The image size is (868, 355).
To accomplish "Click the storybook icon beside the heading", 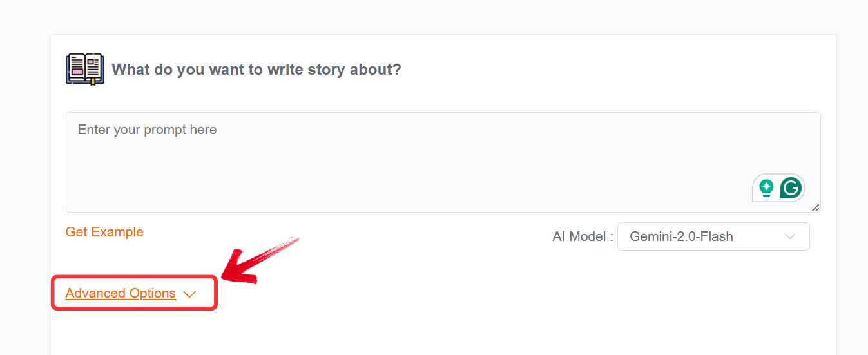I will [84, 69].
